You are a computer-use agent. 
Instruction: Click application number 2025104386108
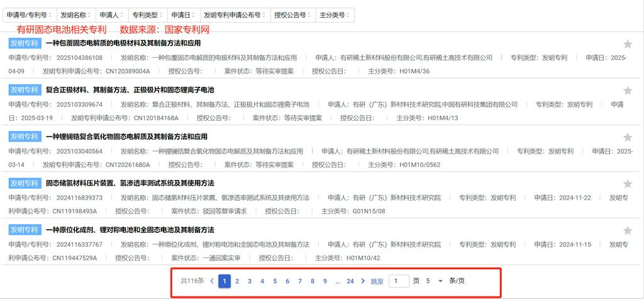coord(80,57)
